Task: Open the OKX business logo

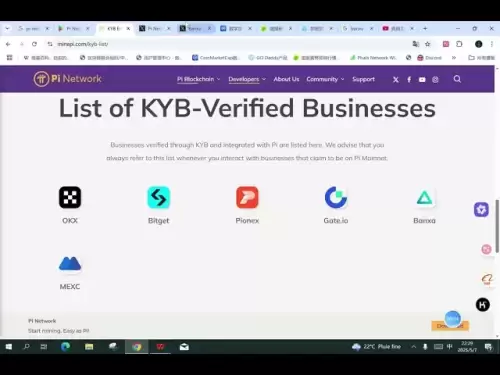Action: [x=70, y=197]
